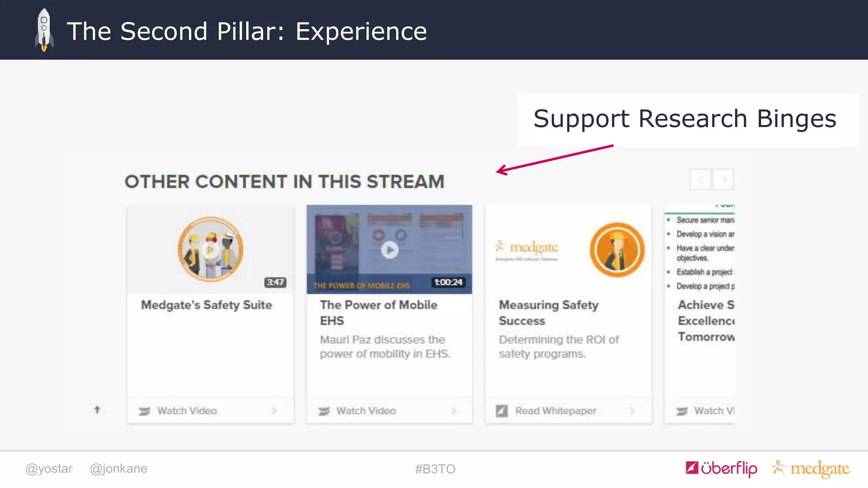The height and width of the screenshot is (488, 868).
Task: Click Watch Video under Medgate's Safety Suite
Action: [187, 411]
